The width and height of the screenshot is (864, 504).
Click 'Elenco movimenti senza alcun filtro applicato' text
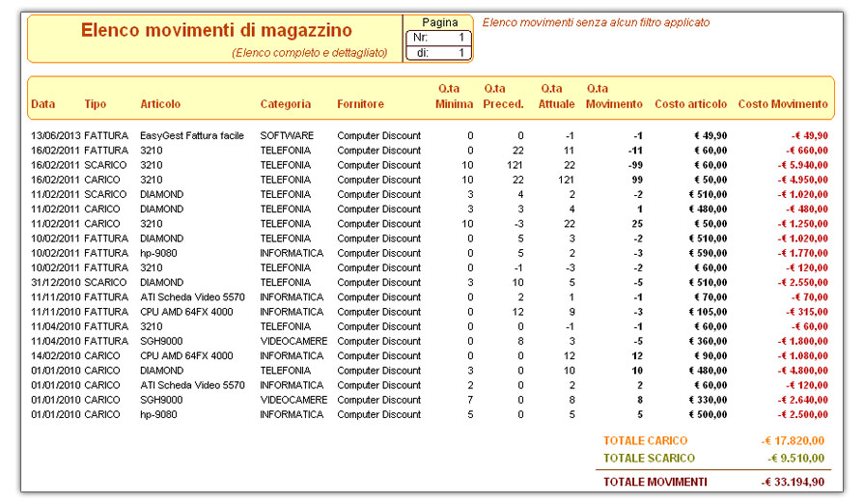click(x=596, y=22)
